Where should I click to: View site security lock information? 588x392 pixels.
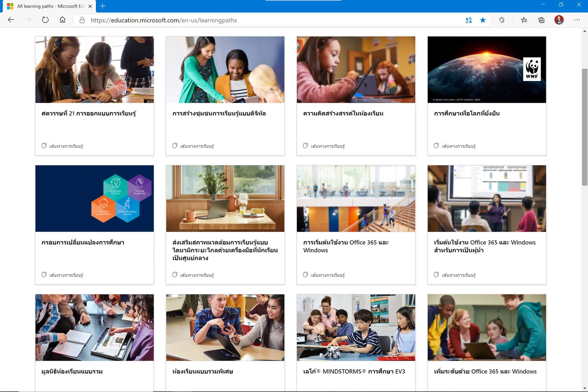(82, 20)
